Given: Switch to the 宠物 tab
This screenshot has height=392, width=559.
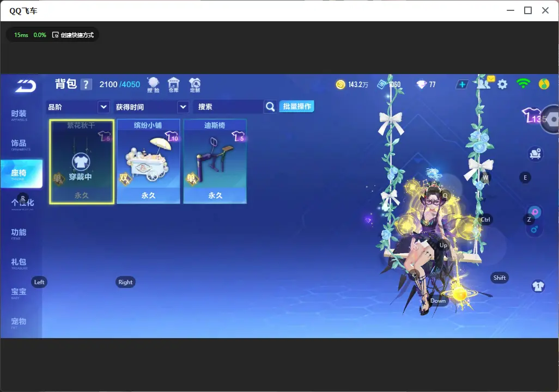Looking at the screenshot, I should tap(19, 322).
